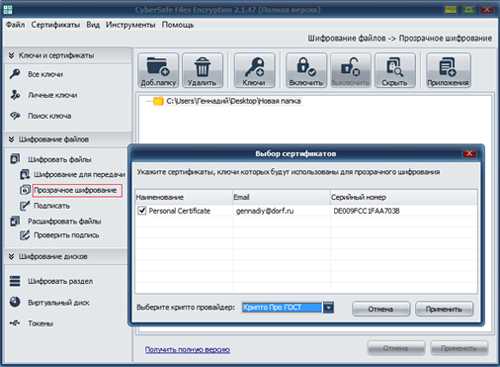Open Токены sidebar item

pos(40,323)
